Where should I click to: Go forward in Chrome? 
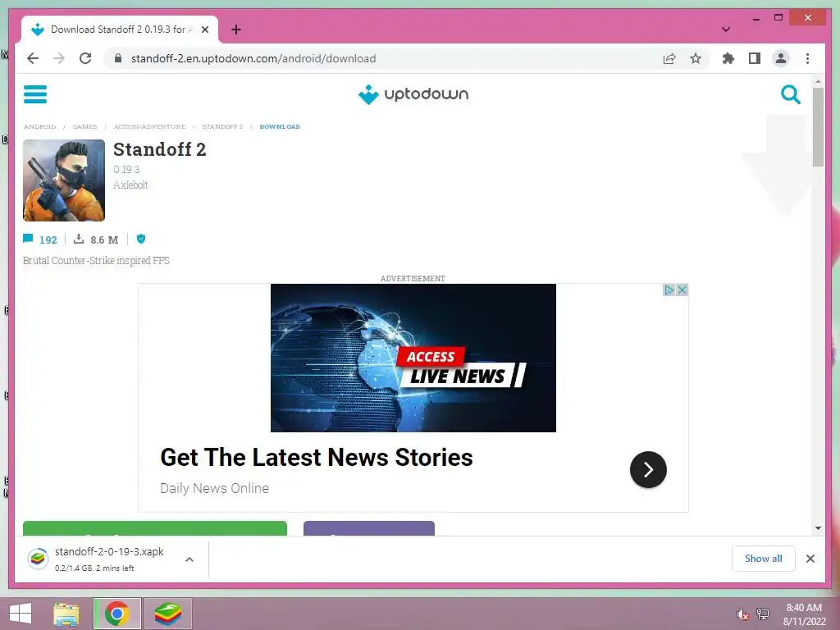click(59, 58)
